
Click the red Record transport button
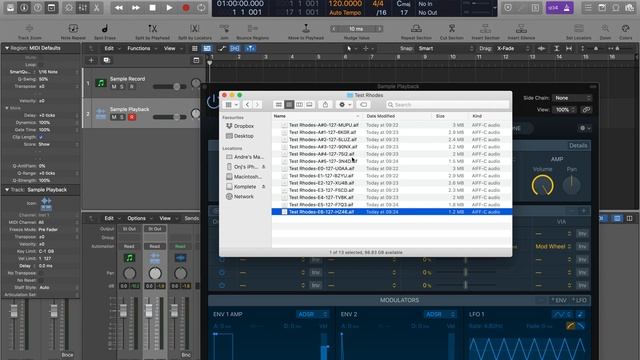(186, 8)
